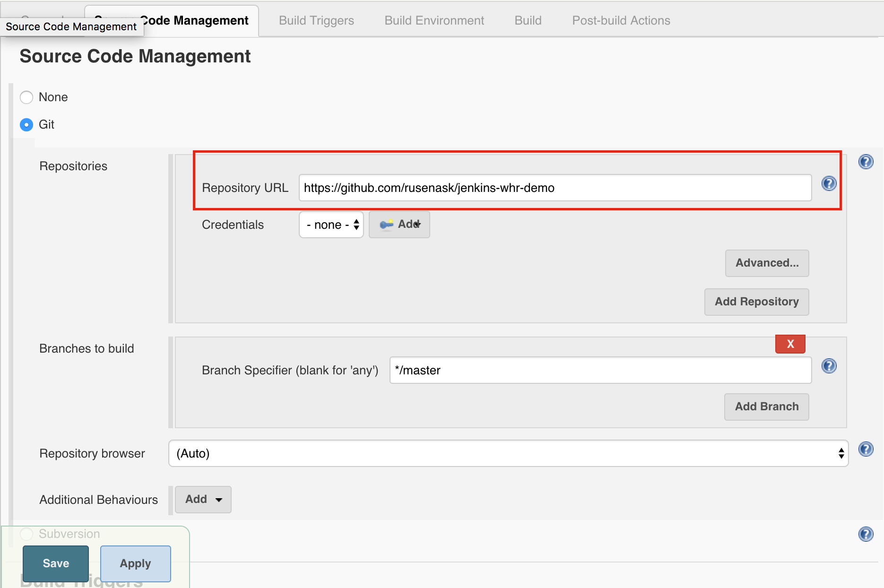This screenshot has width=884, height=588.
Task: Open the Additional Behaviours Add dropdown
Action: pos(203,499)
